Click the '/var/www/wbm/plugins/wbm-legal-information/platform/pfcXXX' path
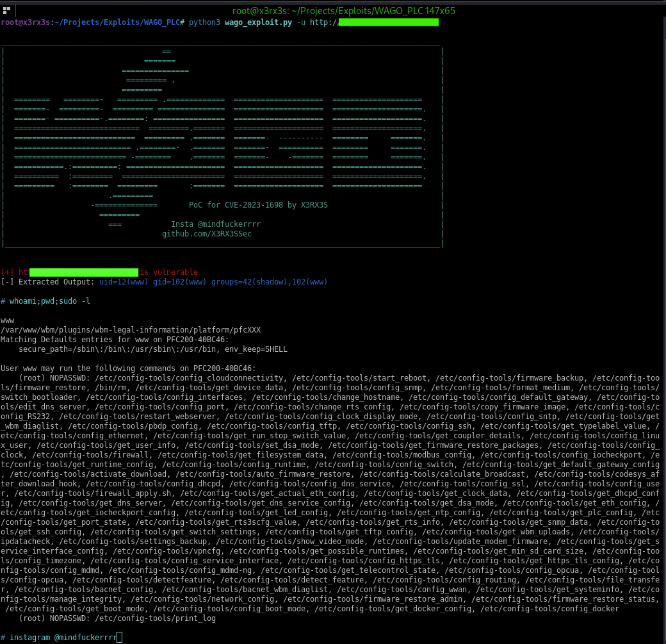Image resolution: width=666 pixels, height=644 pixels. 131,330
